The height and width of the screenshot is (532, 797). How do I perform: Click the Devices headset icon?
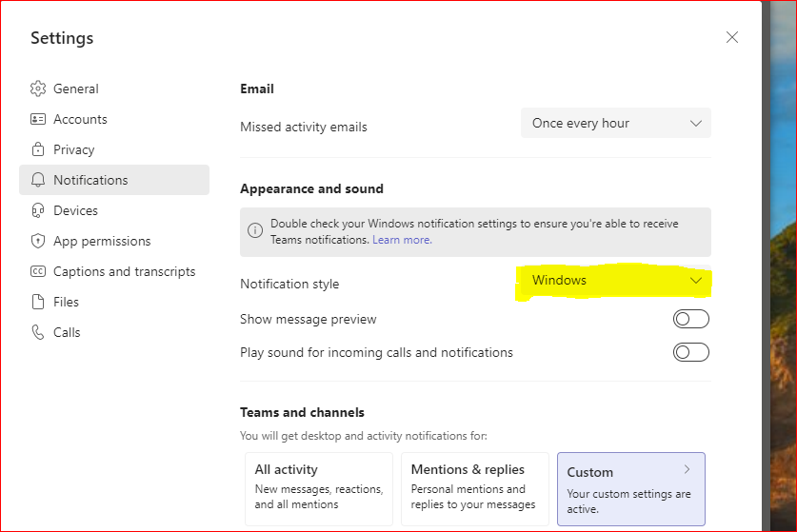(38, 210)
